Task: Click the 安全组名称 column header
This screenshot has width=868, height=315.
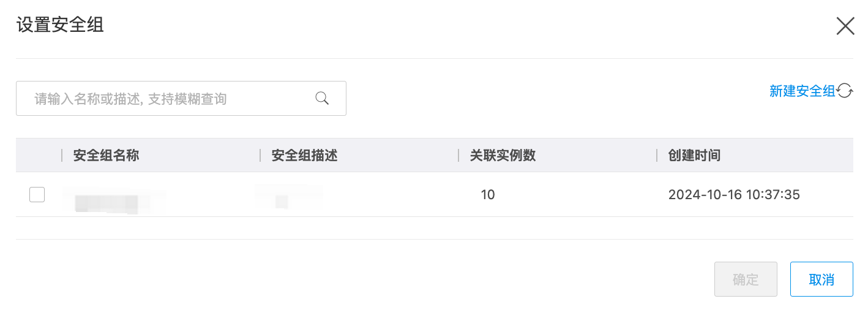Action: pos(106,155)
